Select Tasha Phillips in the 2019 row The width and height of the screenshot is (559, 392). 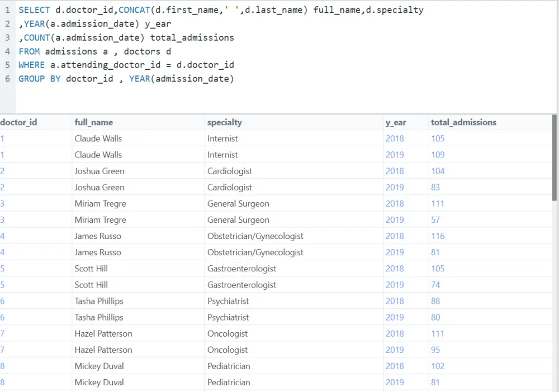(99, 317)
